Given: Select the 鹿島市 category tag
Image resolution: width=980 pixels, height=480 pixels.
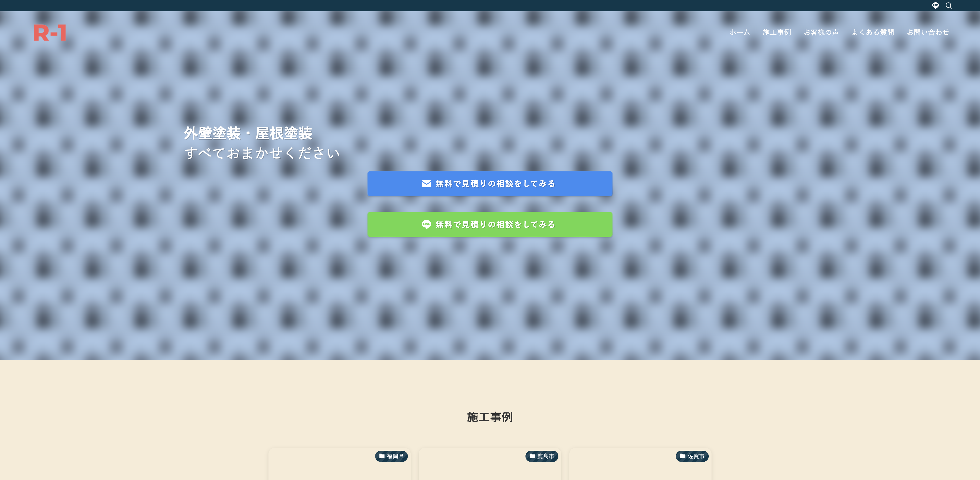Looking at the screenshot, I should coord(542,456).
